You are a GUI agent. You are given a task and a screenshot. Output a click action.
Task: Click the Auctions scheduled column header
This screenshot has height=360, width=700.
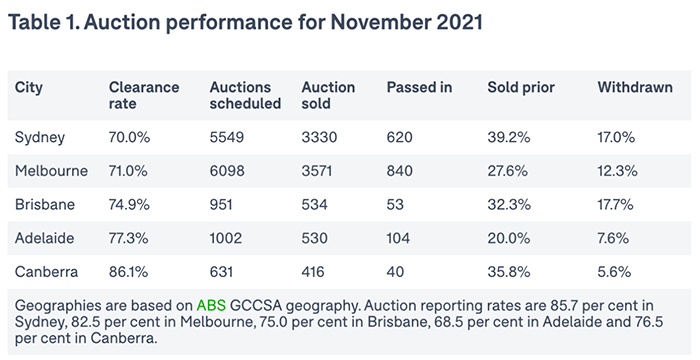point(245,95)
